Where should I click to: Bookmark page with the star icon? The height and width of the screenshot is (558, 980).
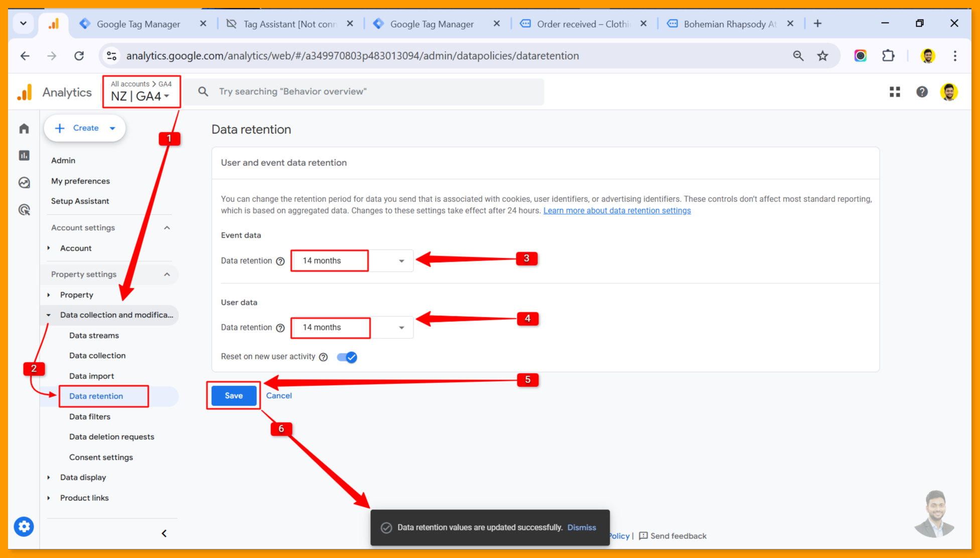822,56
